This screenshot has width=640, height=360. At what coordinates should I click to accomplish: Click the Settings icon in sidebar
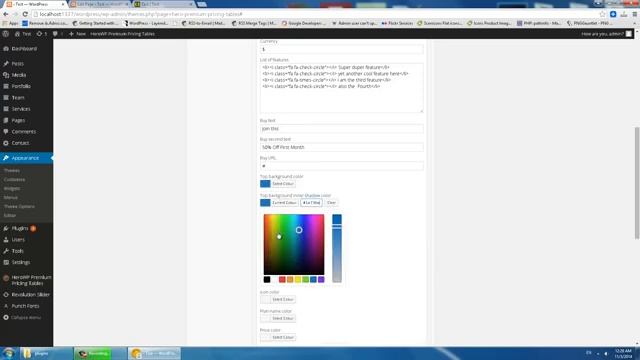(6, 262)
